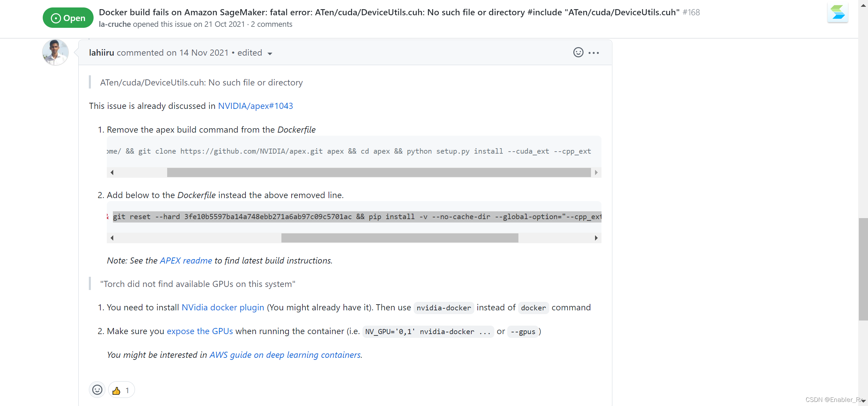
Task: Click the NV_GPU='0,1' nvidia-docker inline code
Action: 428,332
